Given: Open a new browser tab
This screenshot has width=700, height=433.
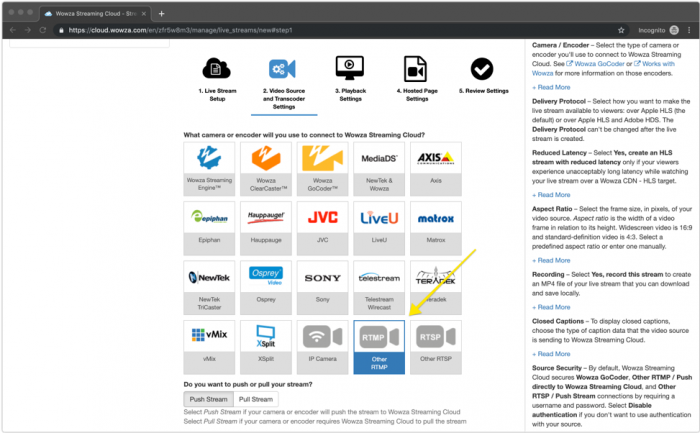Looking at the screenshot, I should coord(162,13).
